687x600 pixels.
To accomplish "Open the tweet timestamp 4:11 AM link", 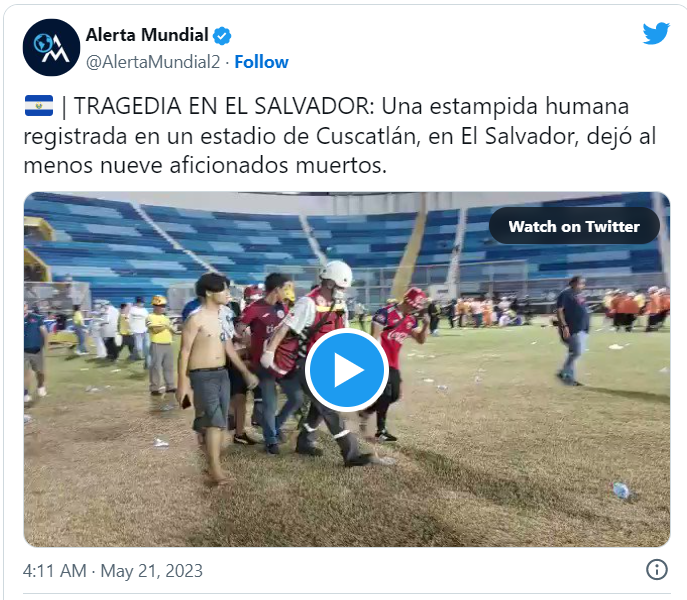I will [x=54, y=571].
